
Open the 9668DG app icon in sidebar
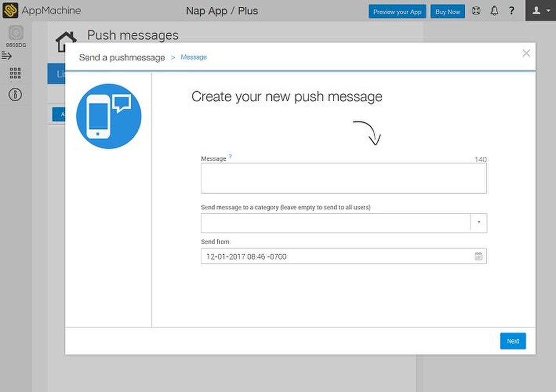click(16, 33)
